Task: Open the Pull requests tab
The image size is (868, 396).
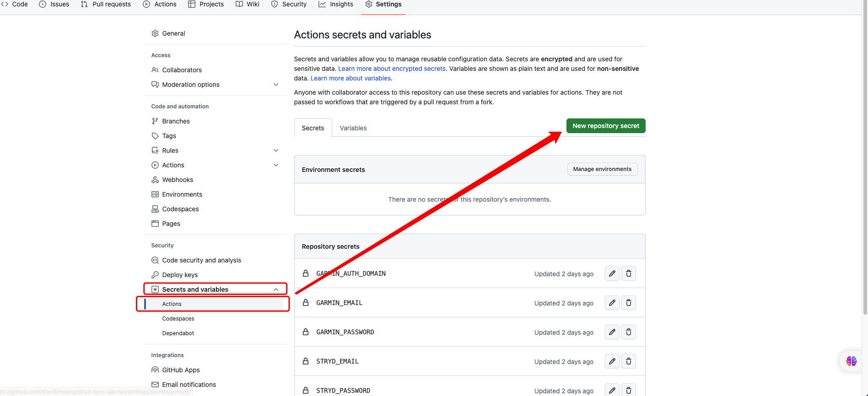Action: pos(106,4)
